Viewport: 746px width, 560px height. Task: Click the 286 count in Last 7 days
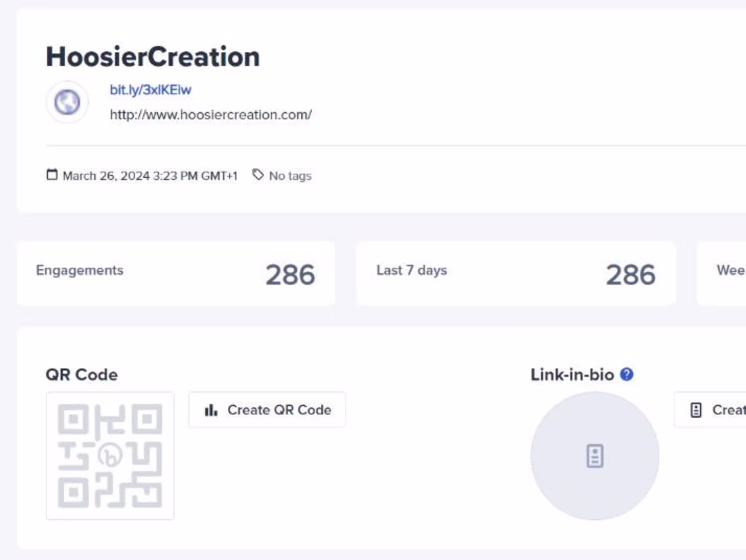630,275
